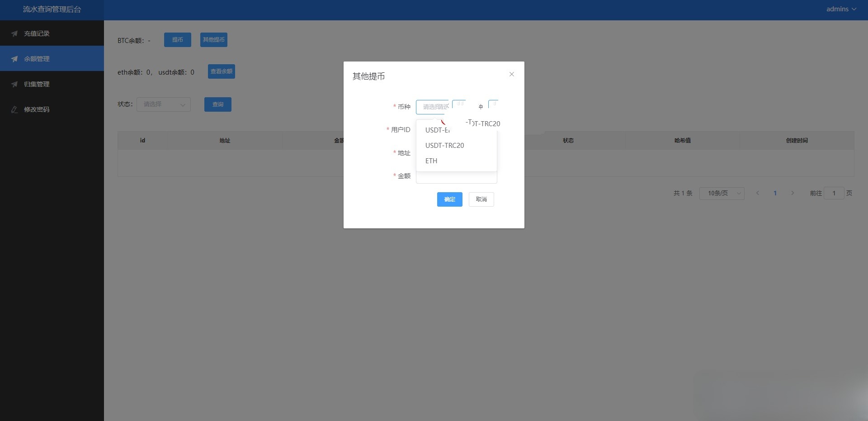Open the 10条/页 page size selector
The height and width of the screenshot is (421, 868).
(x=722, y=193)
